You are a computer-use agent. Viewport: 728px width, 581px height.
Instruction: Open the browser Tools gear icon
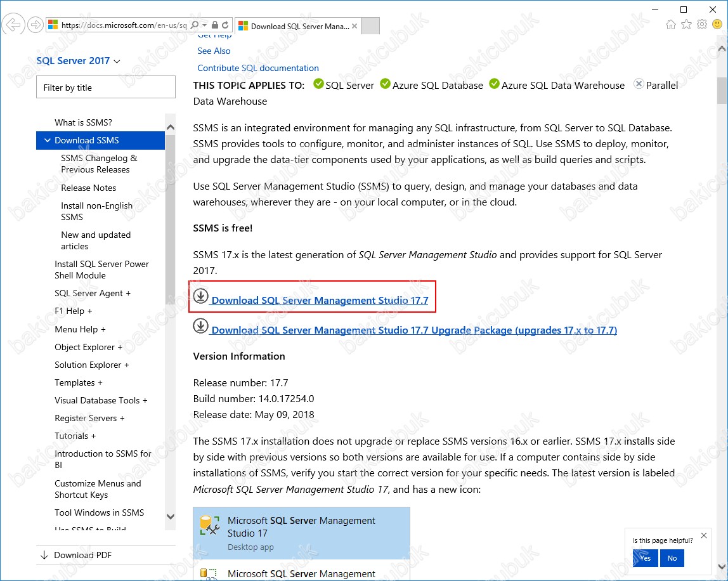[702, 24]
